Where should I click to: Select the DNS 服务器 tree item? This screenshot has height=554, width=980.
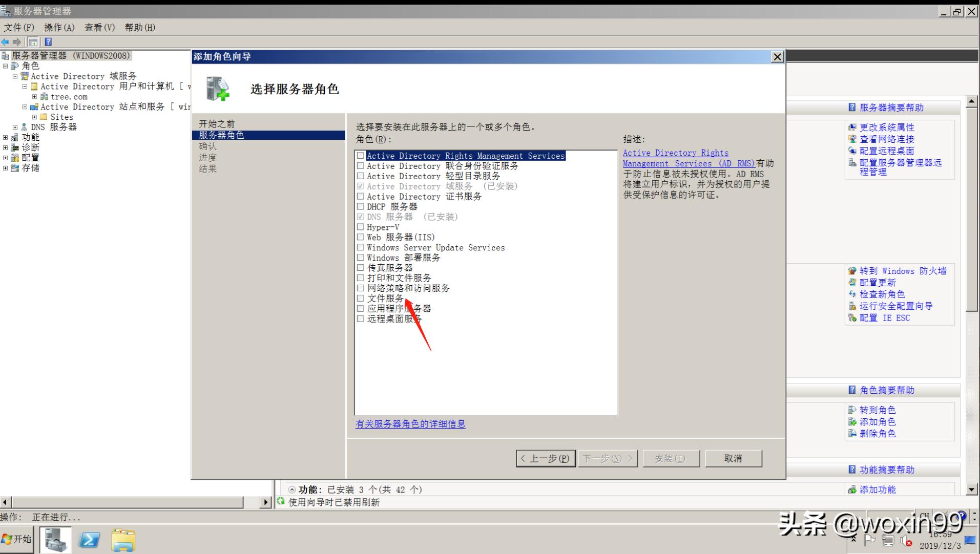53,126
